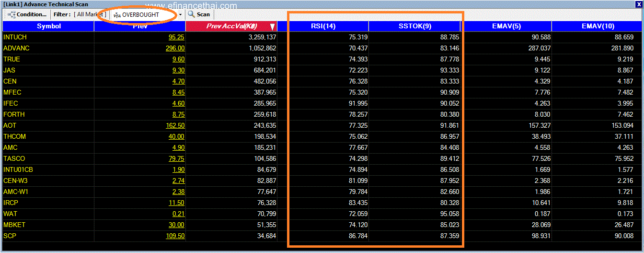The height and width of the screenshot is (253, 644).
Task: Select the AMC symbol
Action: (11, 147)
